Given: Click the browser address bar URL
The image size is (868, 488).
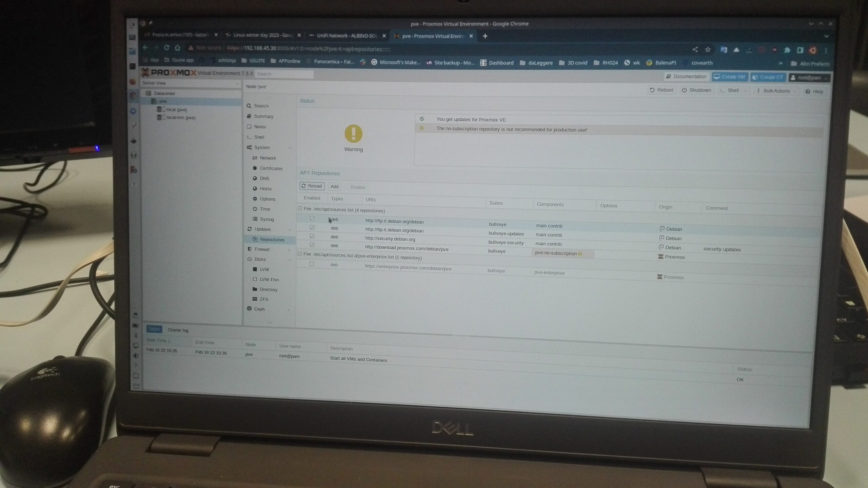Looking at the screenshot, I should [309, 49].
